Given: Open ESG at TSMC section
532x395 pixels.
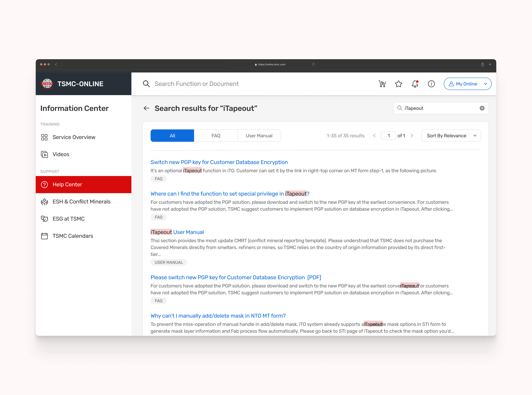Looking at the screenshot, I should [84, 219].
